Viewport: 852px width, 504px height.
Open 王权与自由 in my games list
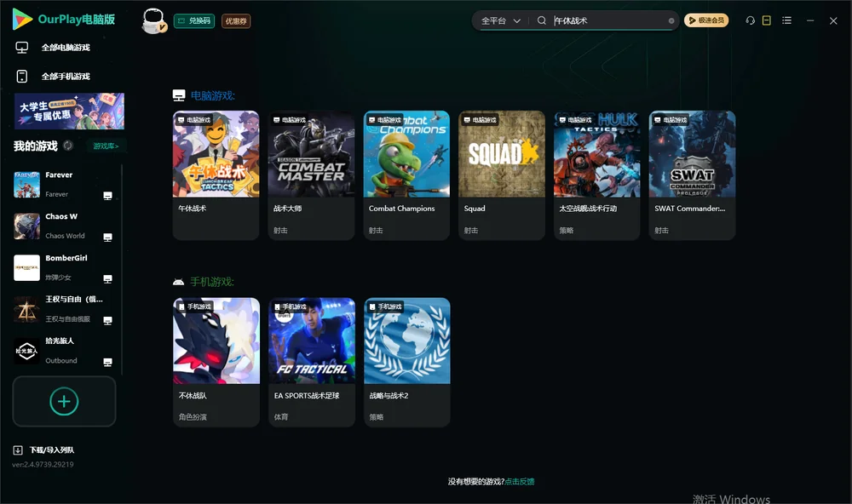(x=66, y=309)
